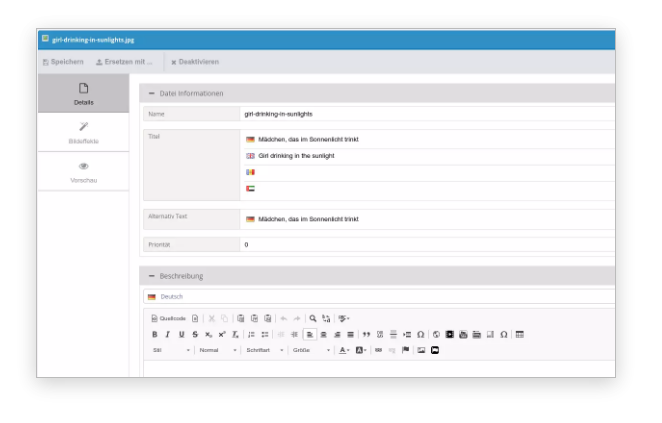The image size is (662, 423).
Task: Insert a block quote
Action: tap(366, 334)
